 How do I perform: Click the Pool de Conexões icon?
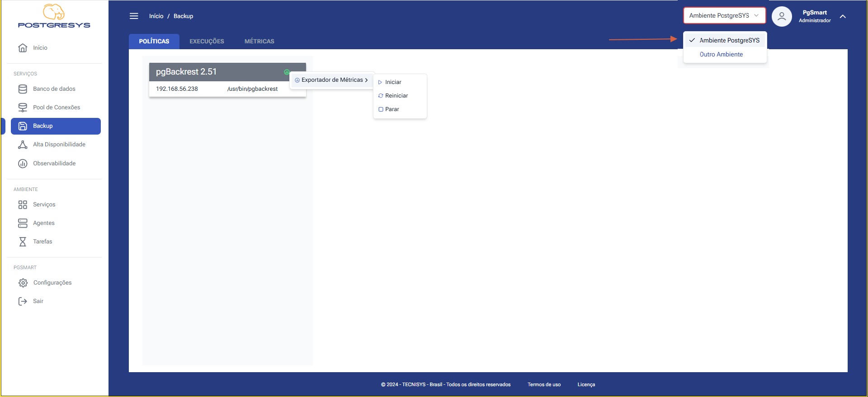pos(23,107)
